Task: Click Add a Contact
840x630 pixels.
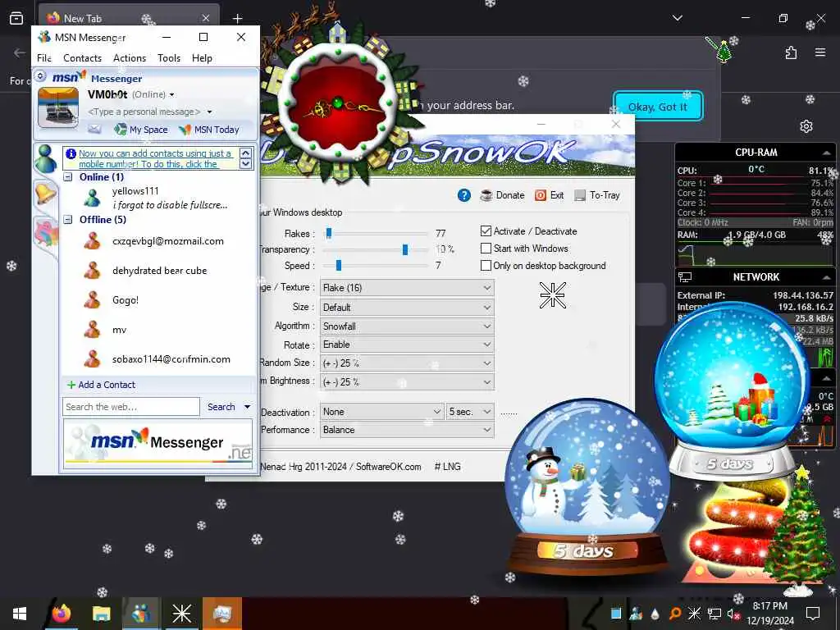Action: coord(101,385)
